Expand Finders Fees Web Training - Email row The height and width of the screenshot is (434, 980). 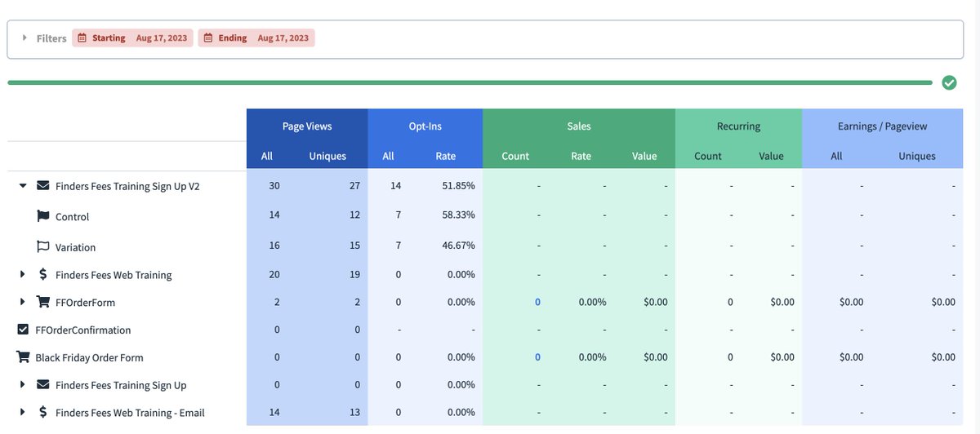tap(23, 412)
